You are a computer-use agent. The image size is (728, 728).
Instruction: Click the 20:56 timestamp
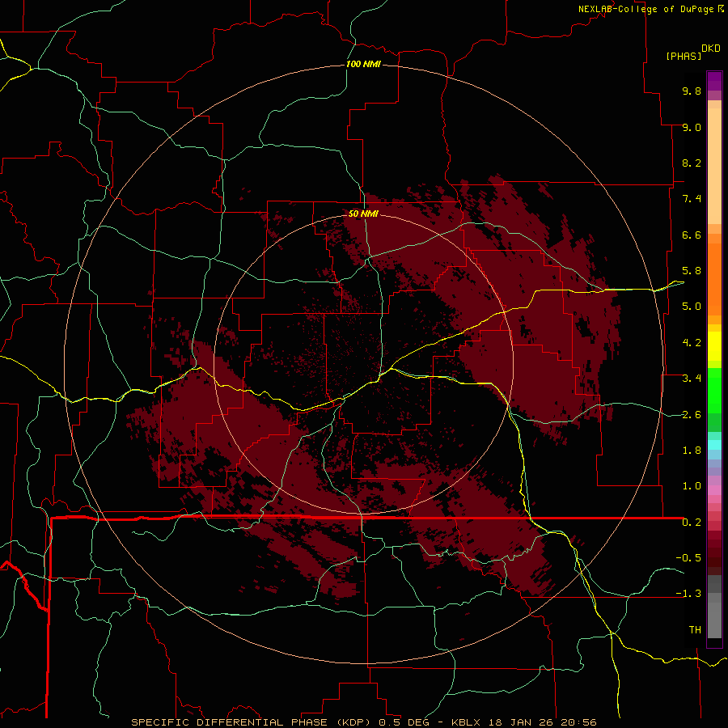point(579,722)
